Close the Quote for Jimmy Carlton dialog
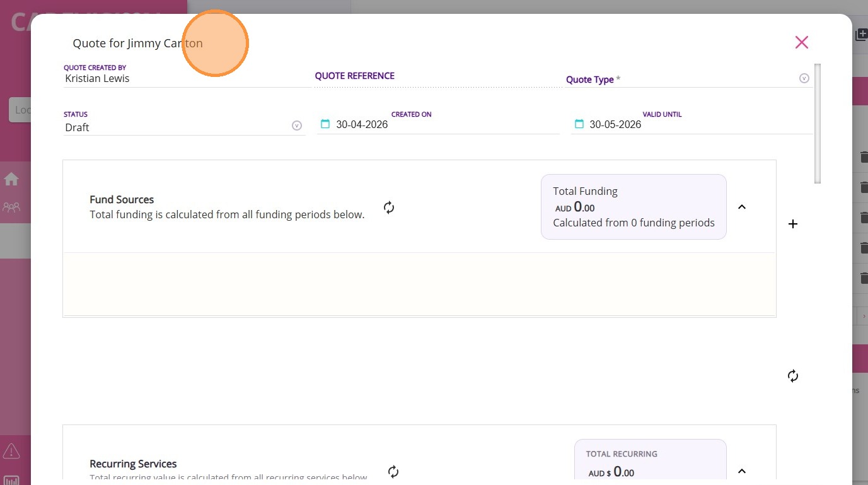 coord(801,42)
